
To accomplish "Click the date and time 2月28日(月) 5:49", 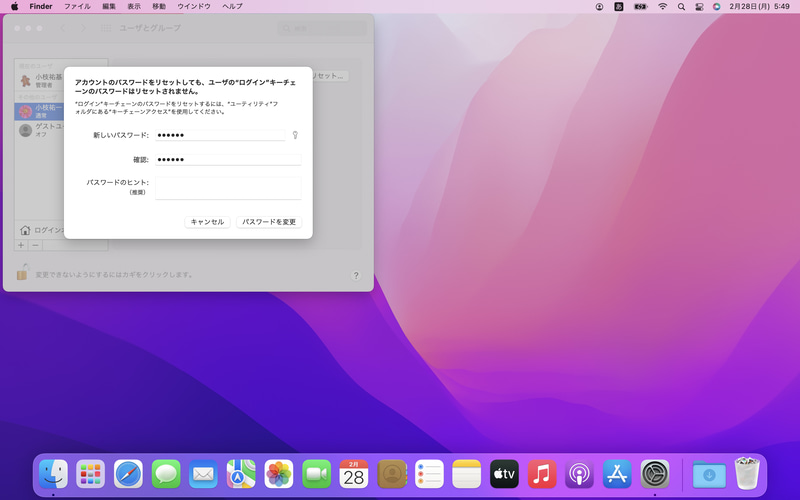I will click(x=759, y=7).
